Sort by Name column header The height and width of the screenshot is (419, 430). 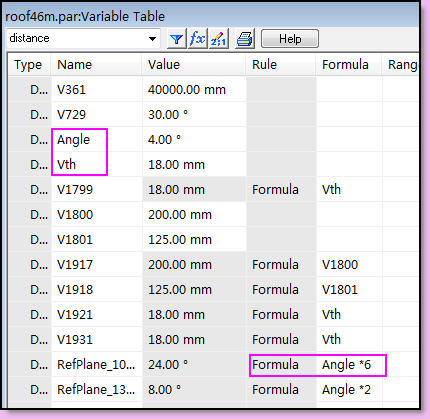[x=96, y=65]
